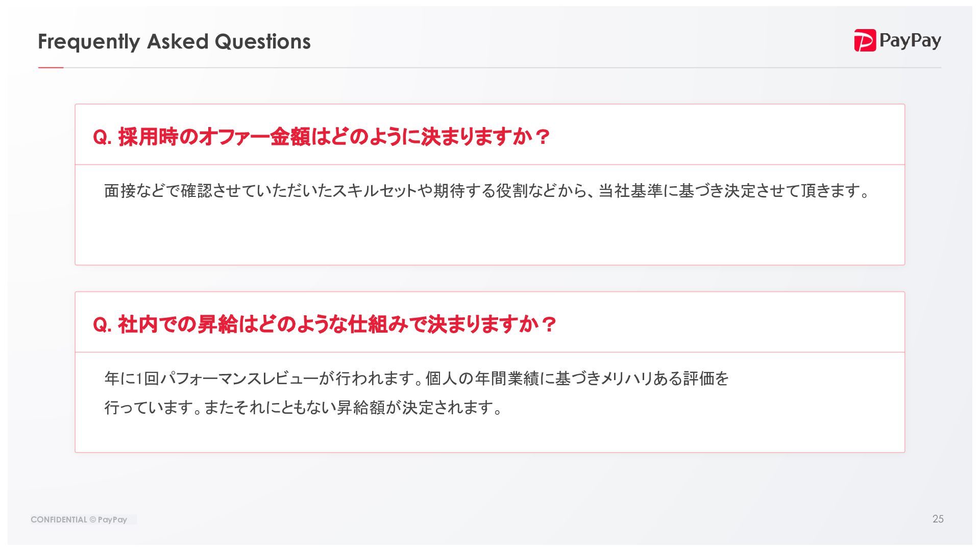Click the first Q. marker in red

click(x=102, y=137)
